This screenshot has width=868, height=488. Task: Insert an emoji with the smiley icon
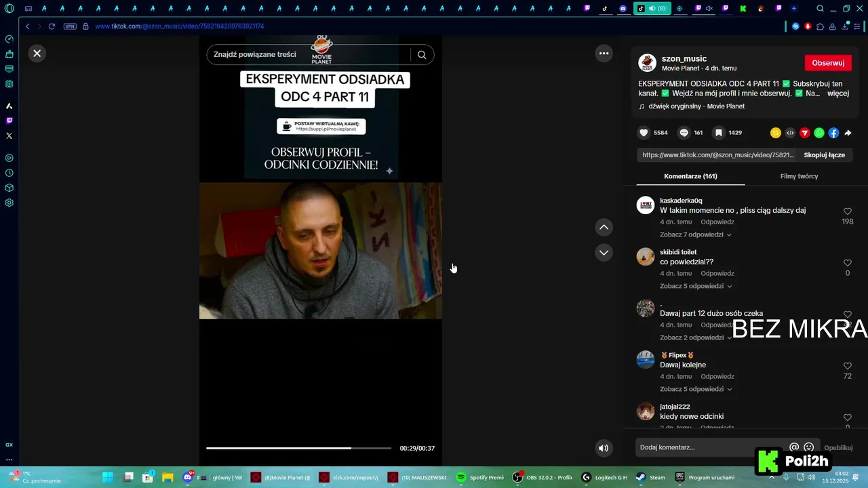[808, 447]
